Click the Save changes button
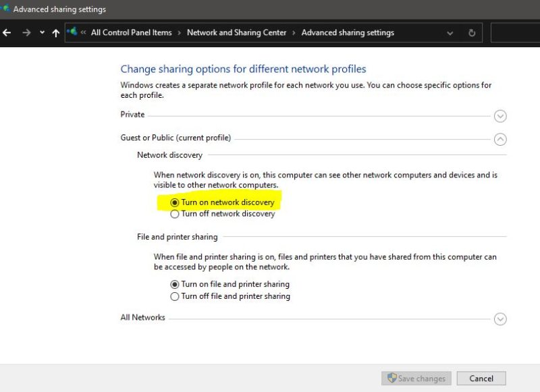 click(x=416, y=379)
